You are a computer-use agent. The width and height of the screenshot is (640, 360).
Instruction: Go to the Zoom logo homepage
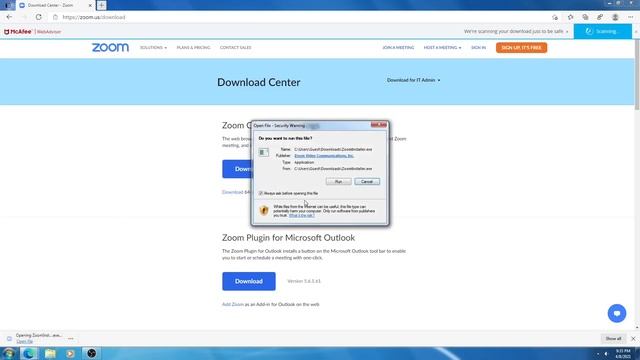point(110,47)
